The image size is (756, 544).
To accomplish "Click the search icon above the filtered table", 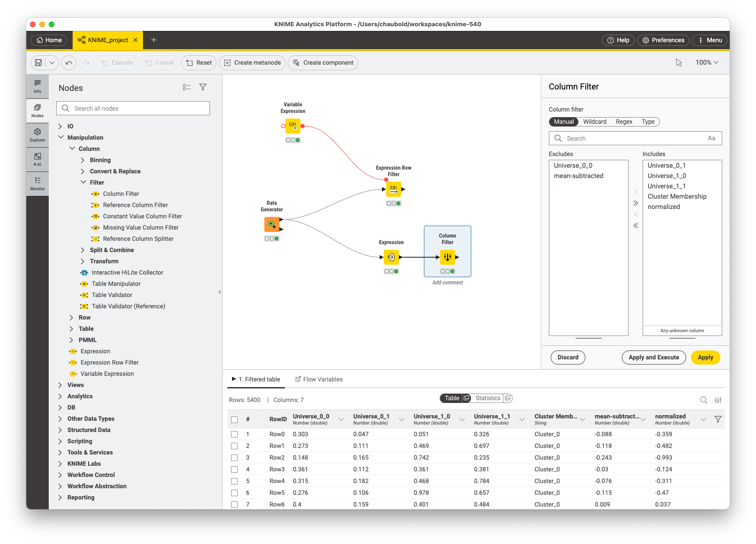I will click(x=704, y=400).
